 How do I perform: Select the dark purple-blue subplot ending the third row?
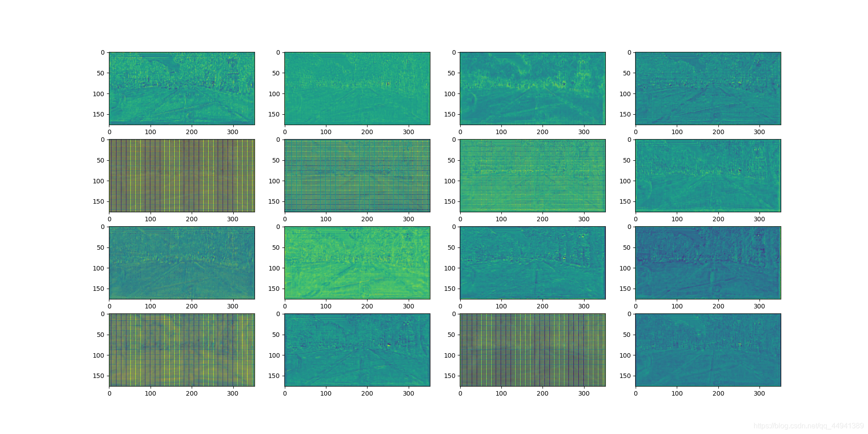(708, 263)
